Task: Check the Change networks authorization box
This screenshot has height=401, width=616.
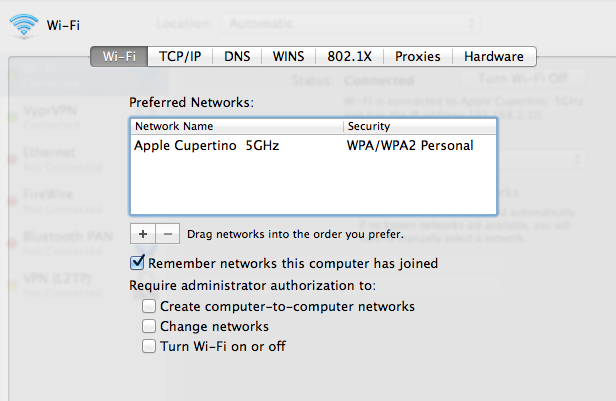Action: 149,326
